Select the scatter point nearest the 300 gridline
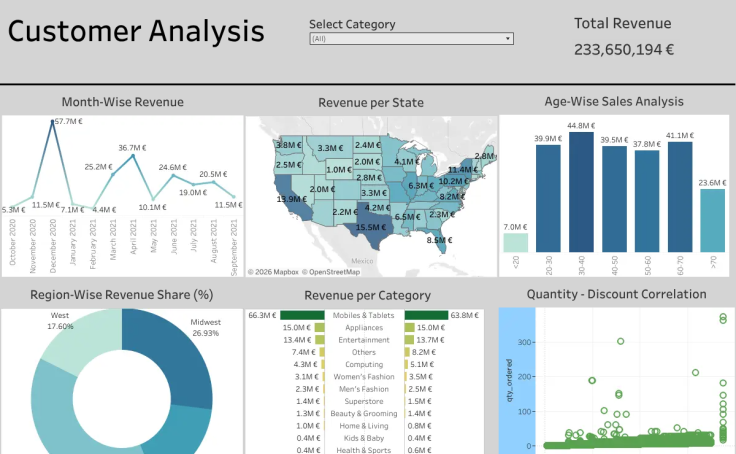This screenshot has width=736, height=454. [621, 341]
